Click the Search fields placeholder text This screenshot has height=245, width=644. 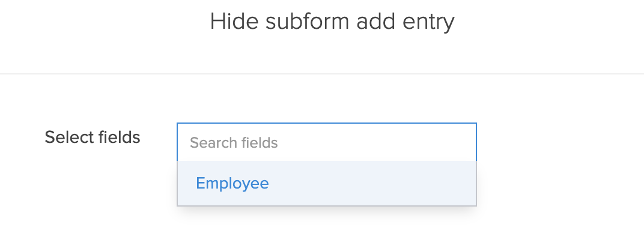click(x=234, y=143)
